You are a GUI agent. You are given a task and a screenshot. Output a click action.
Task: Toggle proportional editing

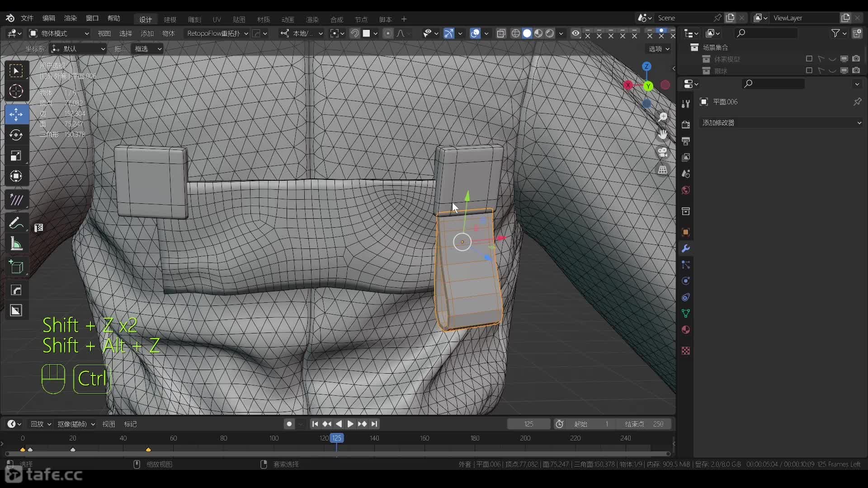tap(388, 33)
